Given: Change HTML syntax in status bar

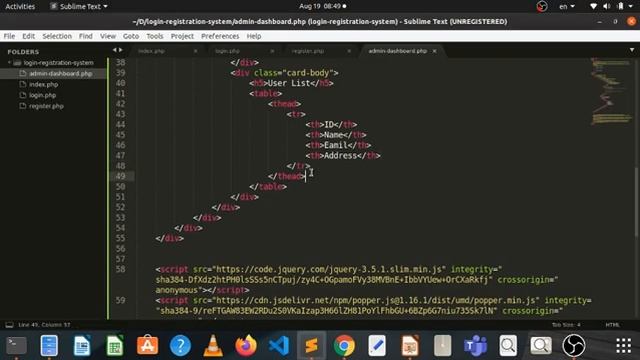Looking at the screenshot, I should [x=612, y=325].
